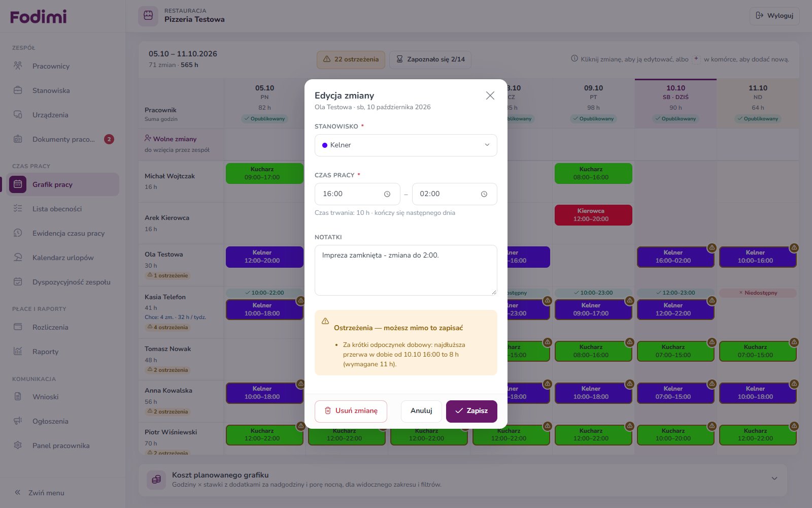Expand the Koszt planowanego grafiku panel
The image size is (812, 508).
tap(774, 479)
